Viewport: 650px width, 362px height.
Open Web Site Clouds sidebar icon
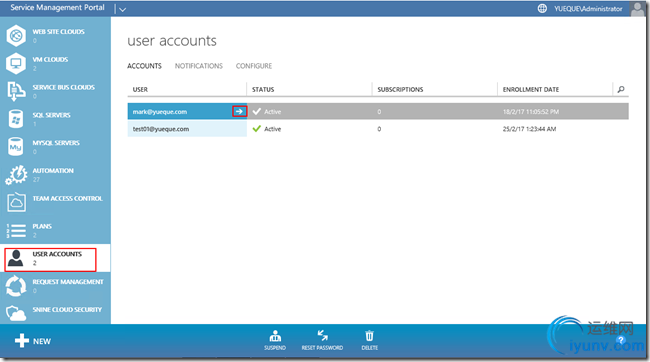(16, 36)
